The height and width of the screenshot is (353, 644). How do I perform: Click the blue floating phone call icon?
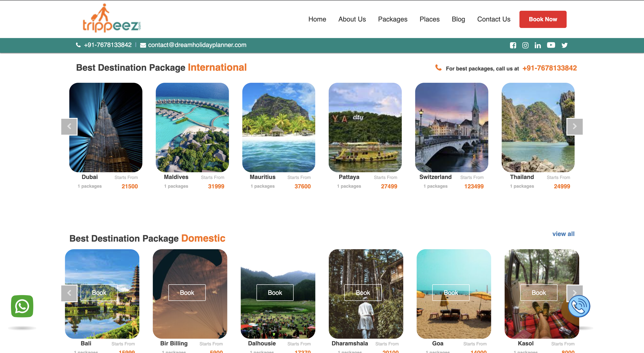point(579,306)
